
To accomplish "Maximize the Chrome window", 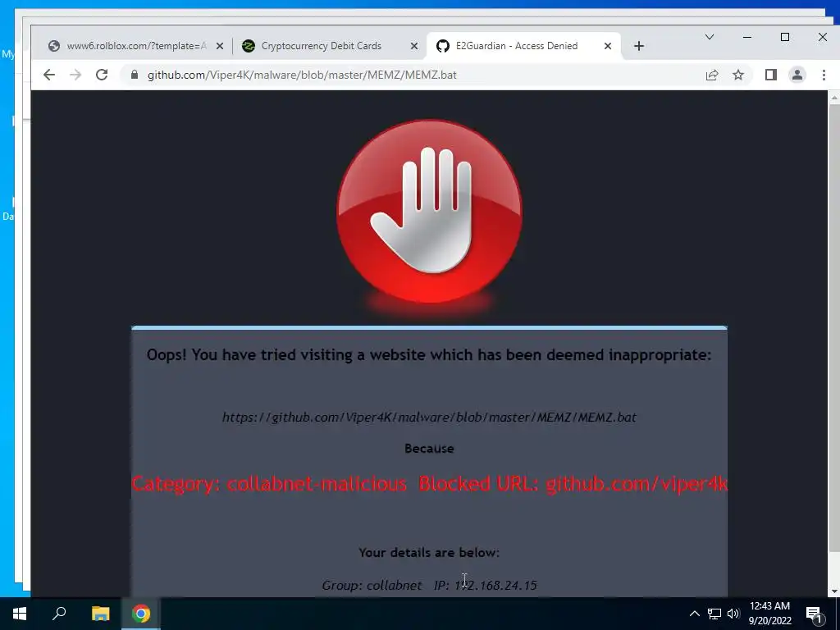I will (x=785, y=37).
